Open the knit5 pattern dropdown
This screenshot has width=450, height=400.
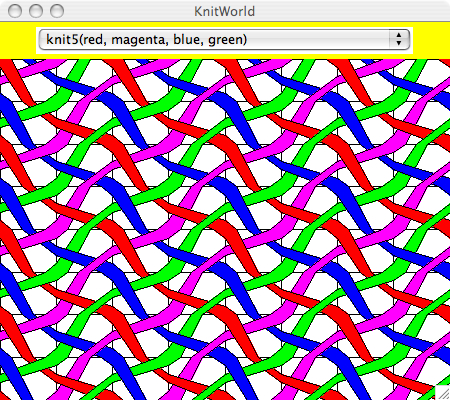pos(224,40)
